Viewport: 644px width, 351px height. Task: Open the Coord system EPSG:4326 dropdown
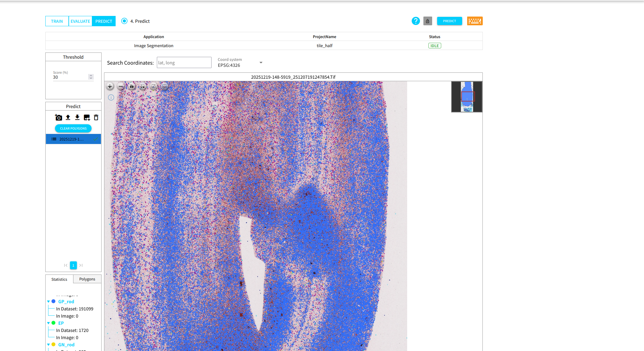(x=261, y=62)
